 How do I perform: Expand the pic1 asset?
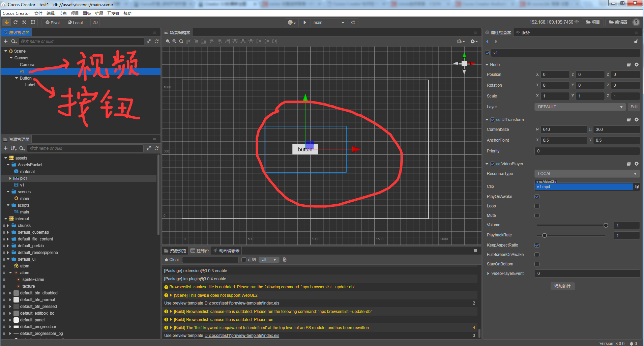coord(10,178)
